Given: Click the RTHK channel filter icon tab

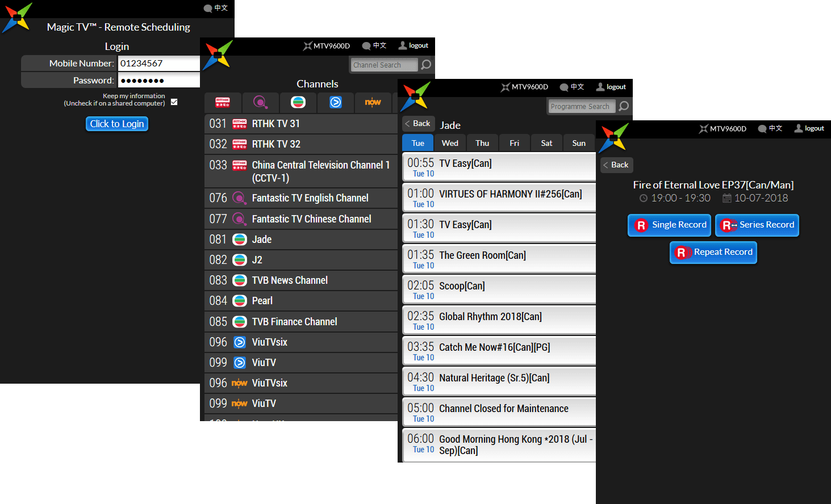Looking at the screenshot, I should (223, 102).
